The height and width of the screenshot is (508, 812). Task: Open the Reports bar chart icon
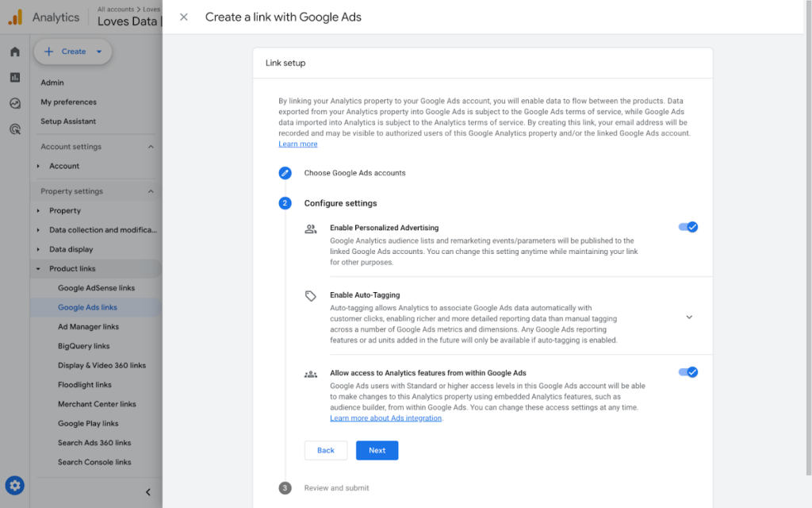click(x=15, y=77)
